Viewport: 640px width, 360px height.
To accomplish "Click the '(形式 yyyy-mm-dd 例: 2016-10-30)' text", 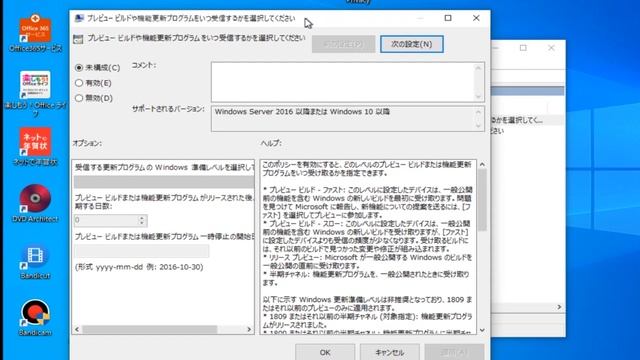I will [x=139, y=267].
